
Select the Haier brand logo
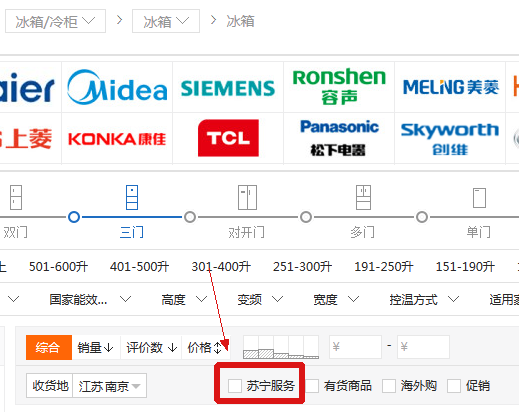tap(27, 89)
